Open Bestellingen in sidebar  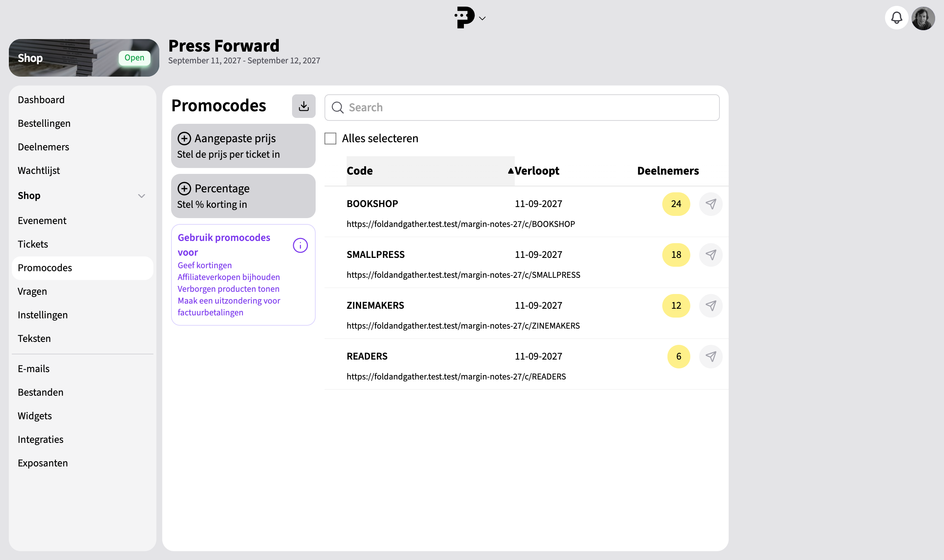[x=44, y=123]
